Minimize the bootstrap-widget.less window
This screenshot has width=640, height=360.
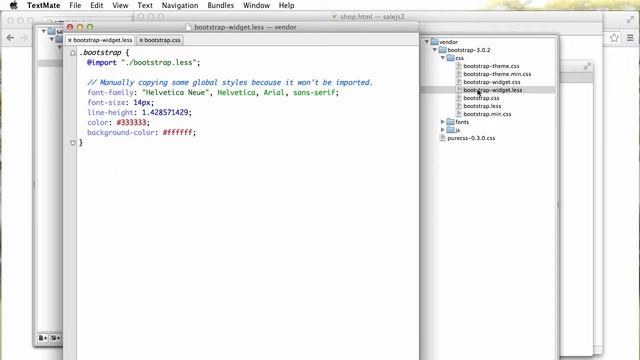tap(80, 27)
